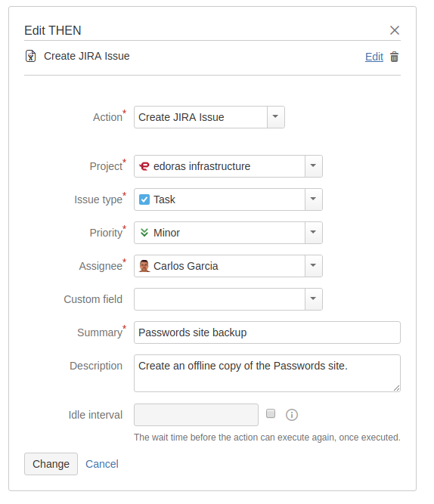Click the trash delete icon
The width and height of the screenshot is (434, 504).
coord(394,57)
